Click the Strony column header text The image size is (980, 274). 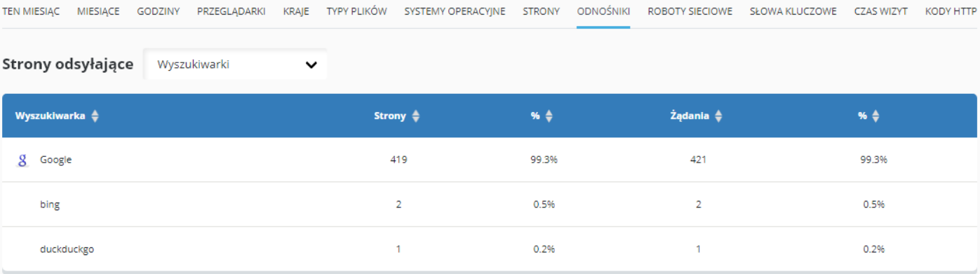pyautogui.click(x=390, y=117)
